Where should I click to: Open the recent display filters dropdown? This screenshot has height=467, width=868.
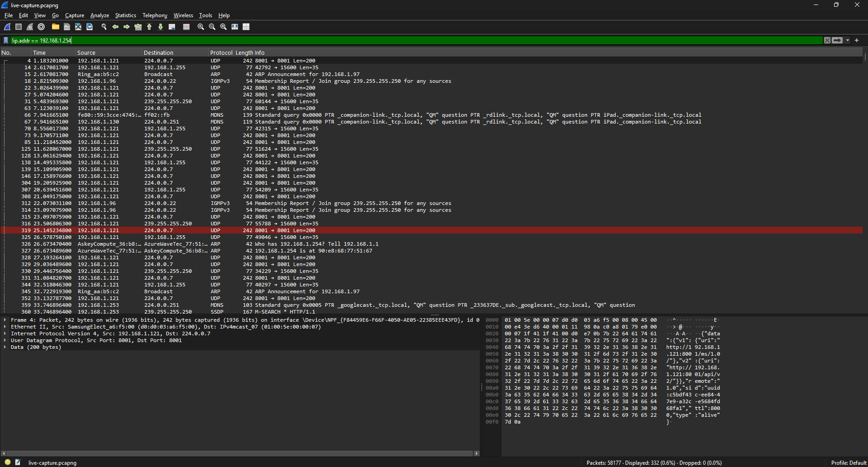point(848,40)
